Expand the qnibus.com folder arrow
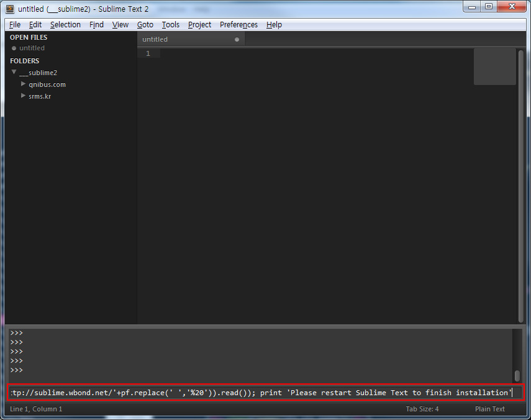Viewport: 531px width, 420px height. [x=23, y=84]
